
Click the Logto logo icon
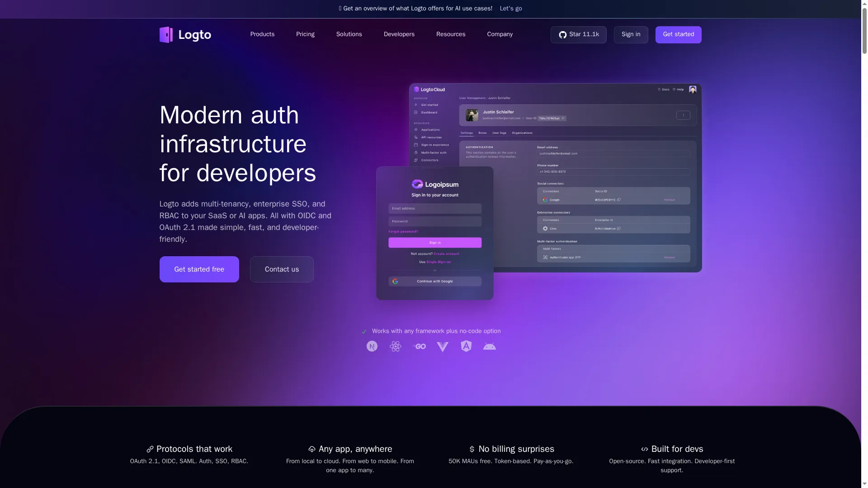(166, 35)
